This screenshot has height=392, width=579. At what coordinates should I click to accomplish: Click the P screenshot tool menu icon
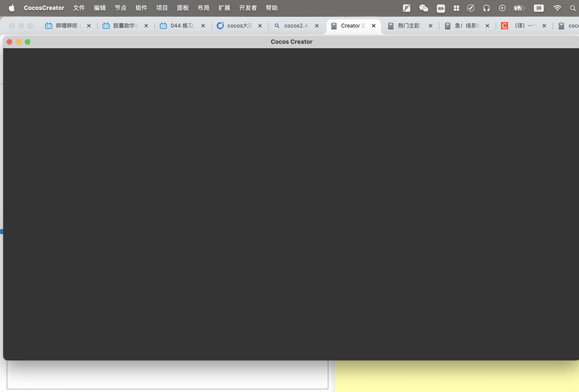click(x=406, y=8)
